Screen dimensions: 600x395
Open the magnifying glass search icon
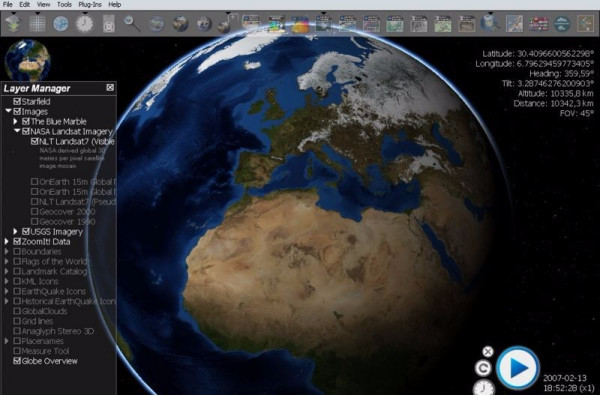click(x=132, y=24)
